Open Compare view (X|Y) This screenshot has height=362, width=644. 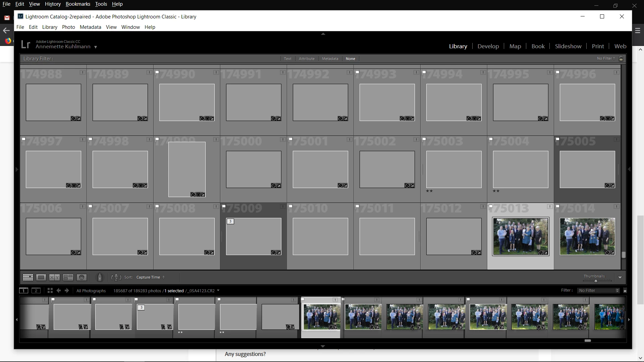[54, 277]
